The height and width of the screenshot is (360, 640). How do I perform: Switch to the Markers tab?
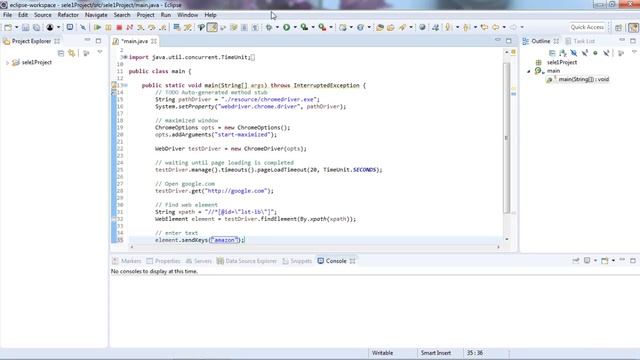pos(127,261)
